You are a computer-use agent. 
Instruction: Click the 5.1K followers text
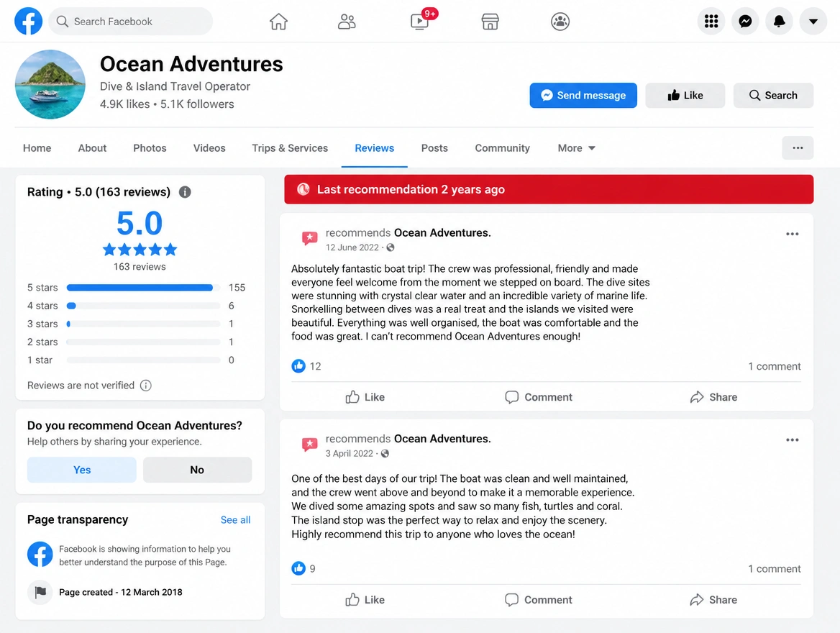pos(197,104)
